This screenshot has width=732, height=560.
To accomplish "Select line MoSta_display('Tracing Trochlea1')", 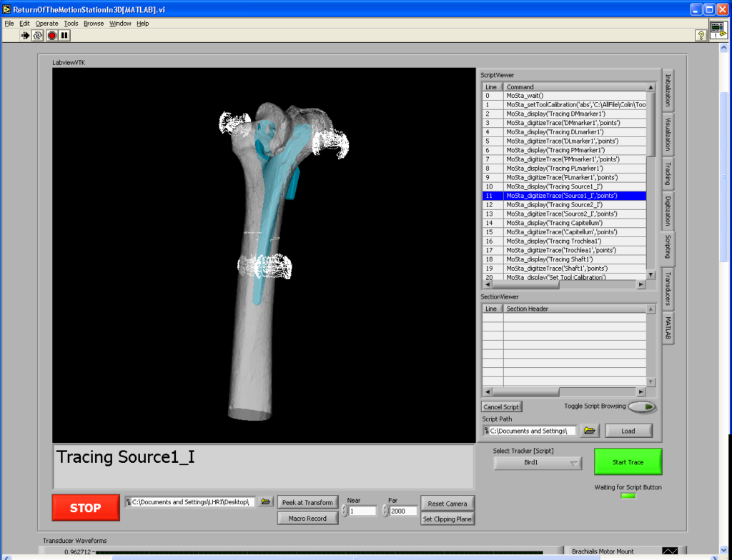I will pyautogui.click(x=565, y=241).
